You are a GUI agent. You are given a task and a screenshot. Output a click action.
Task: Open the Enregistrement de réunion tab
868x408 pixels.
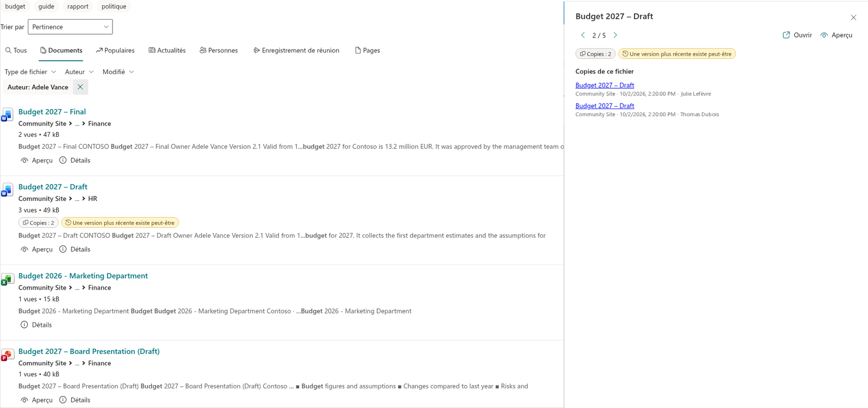point(296,50)
